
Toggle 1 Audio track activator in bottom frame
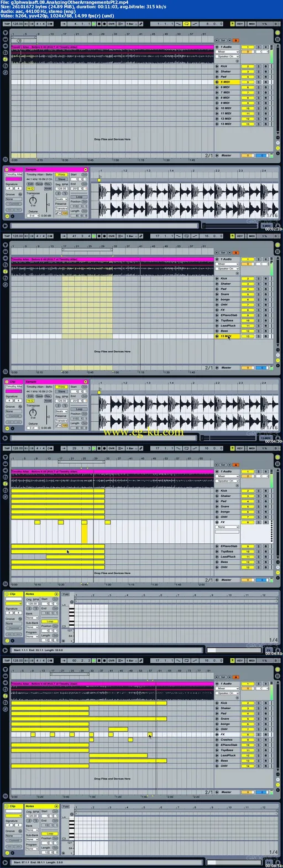point(248,684)
